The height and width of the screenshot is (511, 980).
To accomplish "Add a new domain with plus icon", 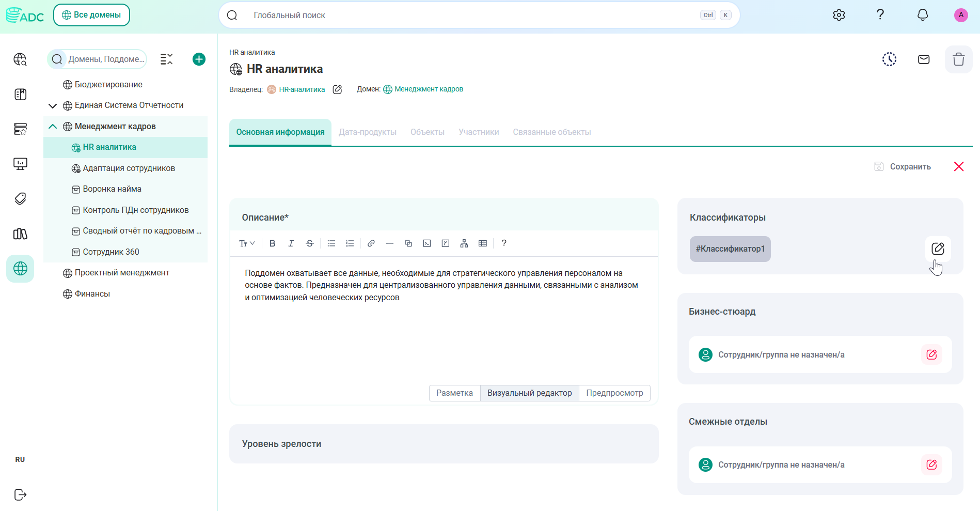I will (199, 59).
